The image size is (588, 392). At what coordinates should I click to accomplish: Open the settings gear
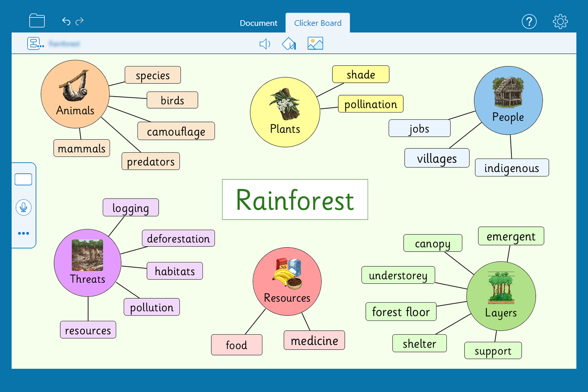coord(560,22)
